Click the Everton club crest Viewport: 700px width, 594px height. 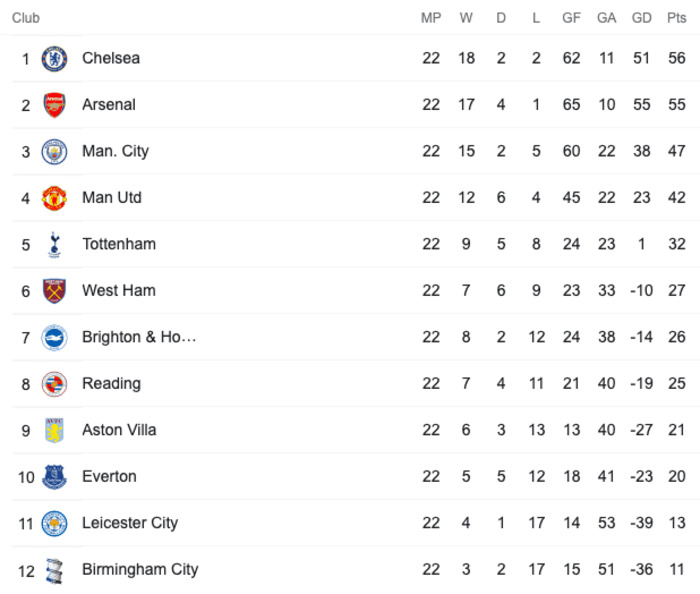(x=54, y=477)
